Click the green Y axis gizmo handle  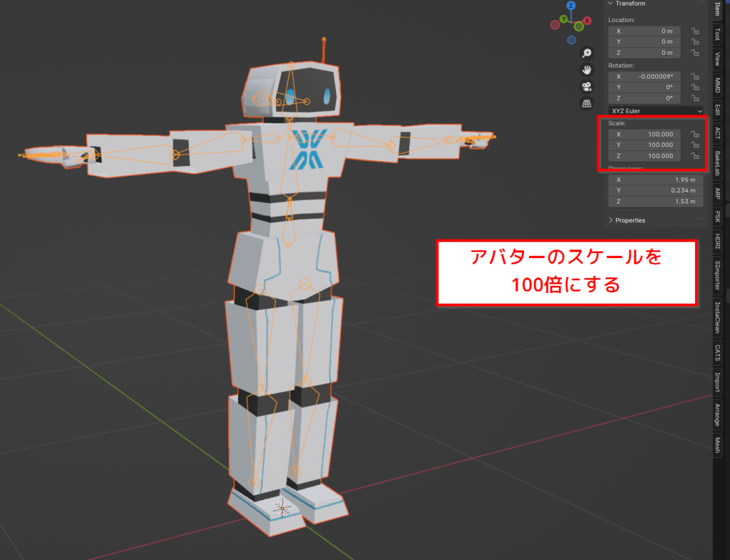click(563, 19)
